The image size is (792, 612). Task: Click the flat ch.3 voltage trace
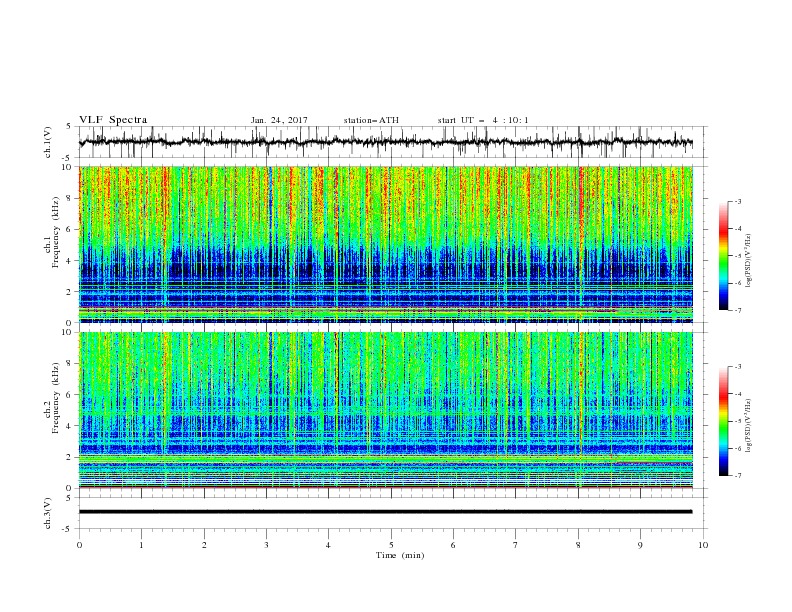(385, 512)
